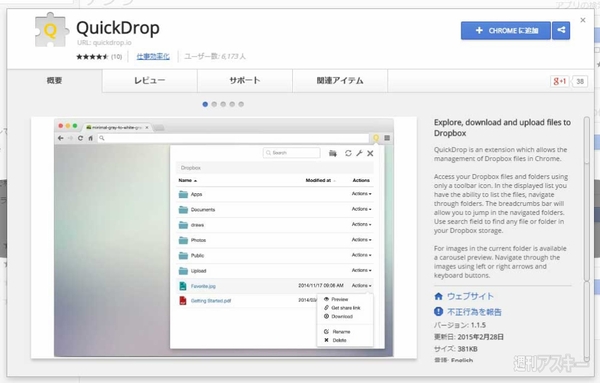This screenshot has height=383, width=600.
Task: Select the first carousel dot
Action: pos(205,104)
